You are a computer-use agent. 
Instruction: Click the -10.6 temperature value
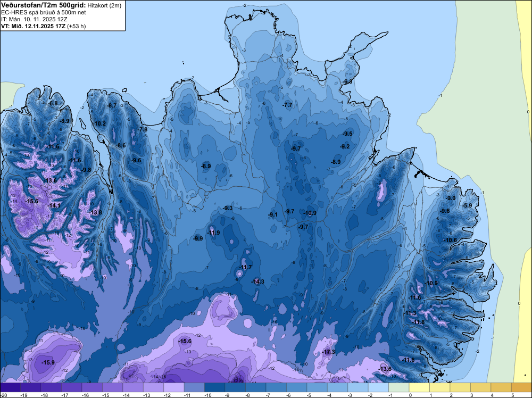tap(451, 240)
